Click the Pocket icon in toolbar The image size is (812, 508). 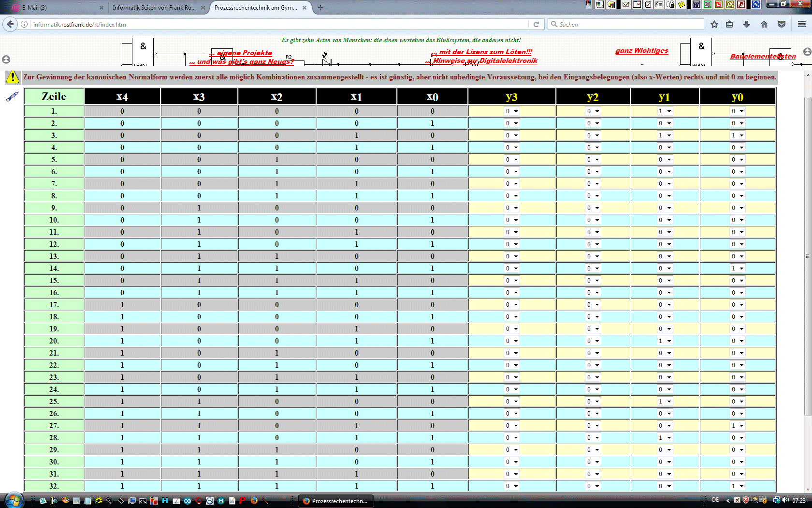pyautogui.click(x=782, y=24)
